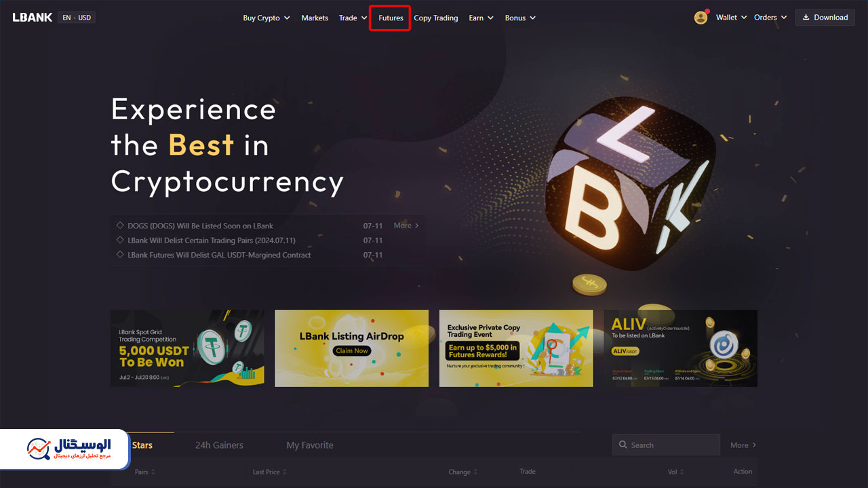868x488 pixels.
Task: Click the search magnifier icon
Action: tap(623, 445)
